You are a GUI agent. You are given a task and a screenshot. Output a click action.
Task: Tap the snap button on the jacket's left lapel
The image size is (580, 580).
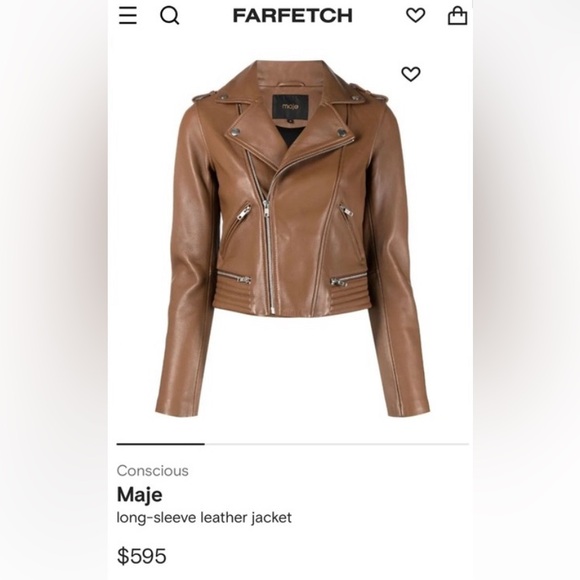click(235, 132)
